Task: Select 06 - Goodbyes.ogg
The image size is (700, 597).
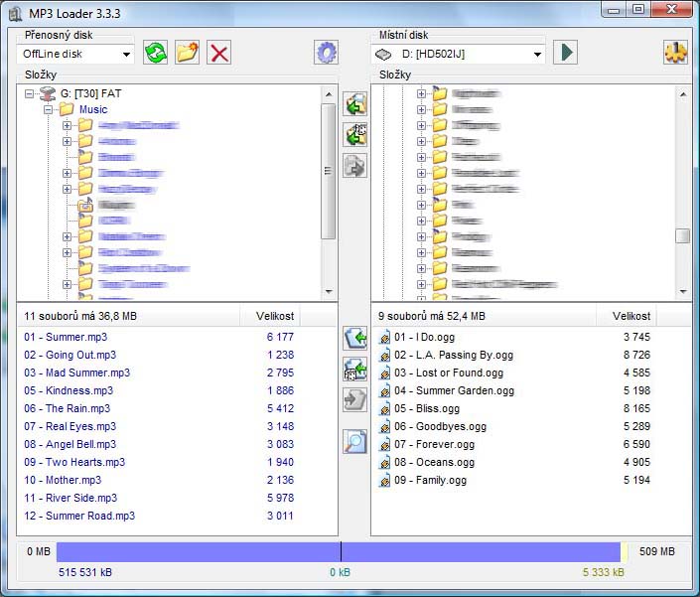Action: pos(440,426)
